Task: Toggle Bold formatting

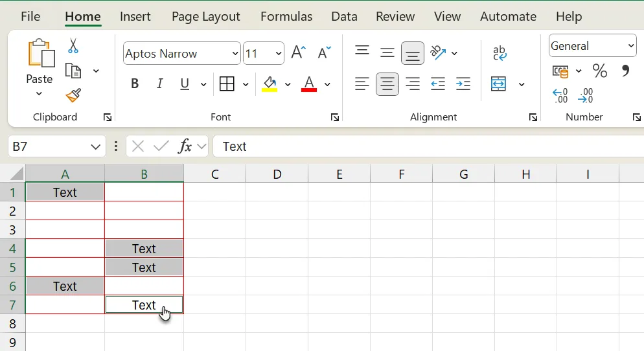Action: tap(135, 84)
